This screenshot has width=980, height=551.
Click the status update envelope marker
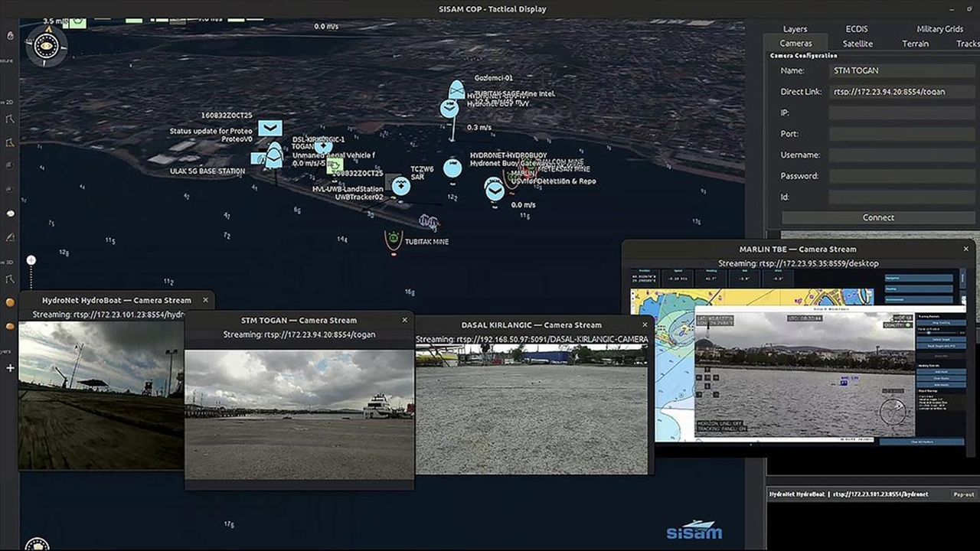pos(269,128)
